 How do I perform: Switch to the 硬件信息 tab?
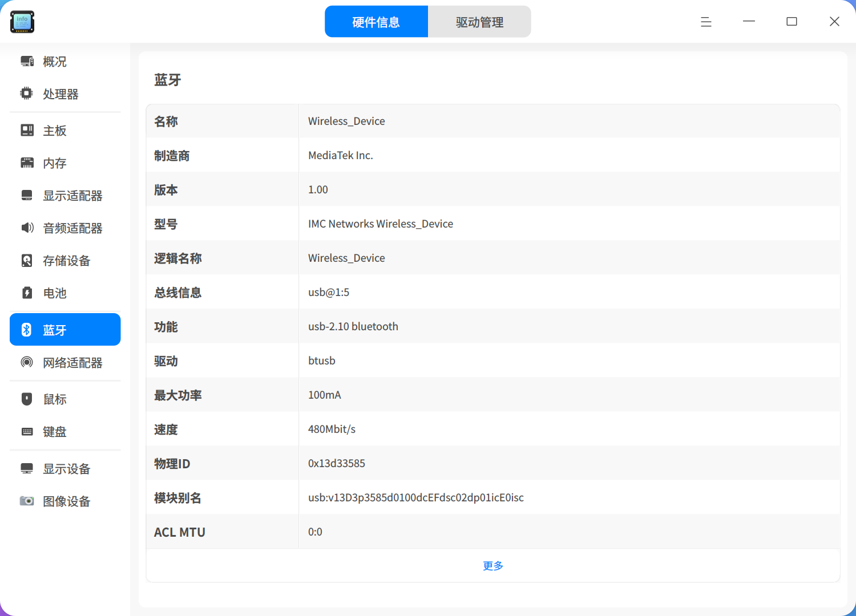point(376,22)
